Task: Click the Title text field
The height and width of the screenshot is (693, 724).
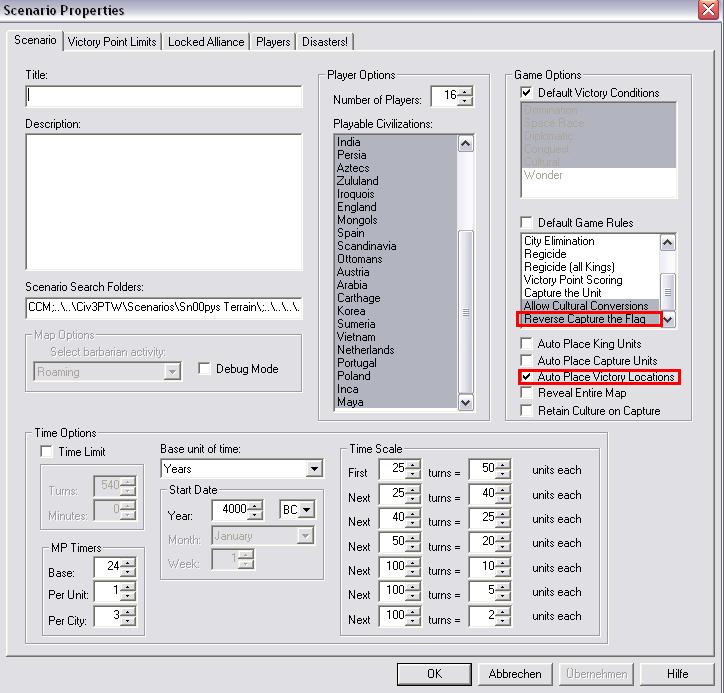Action: 164,97
